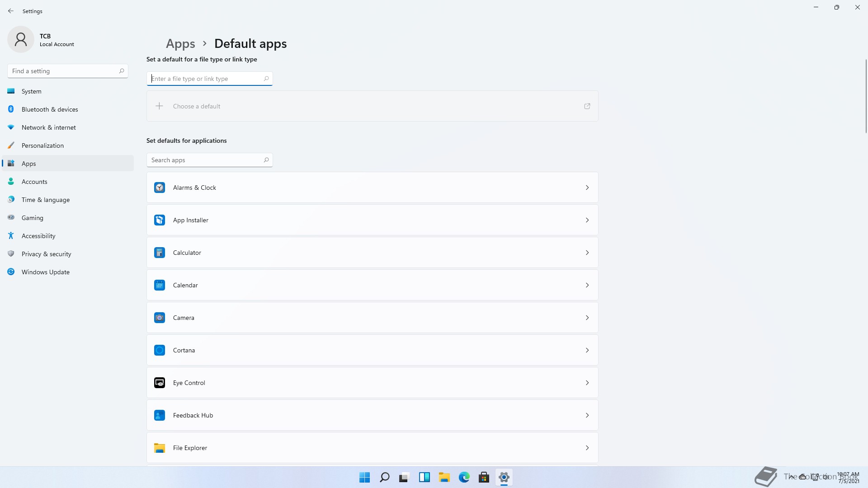This screenshot has width=868, height=488.
Task: Click the magnifier in Search apps box
Action: coord(266,160)
